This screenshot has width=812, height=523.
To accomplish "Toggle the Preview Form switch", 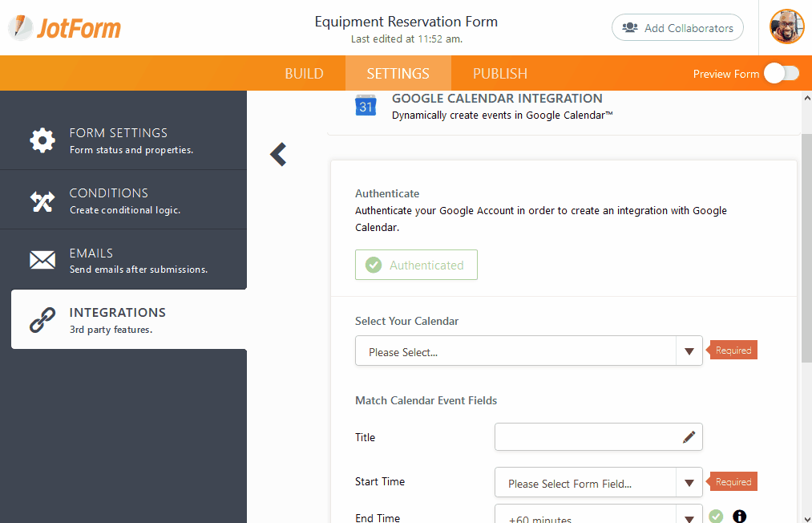I will pyautogui.click(x=781, y=74).
